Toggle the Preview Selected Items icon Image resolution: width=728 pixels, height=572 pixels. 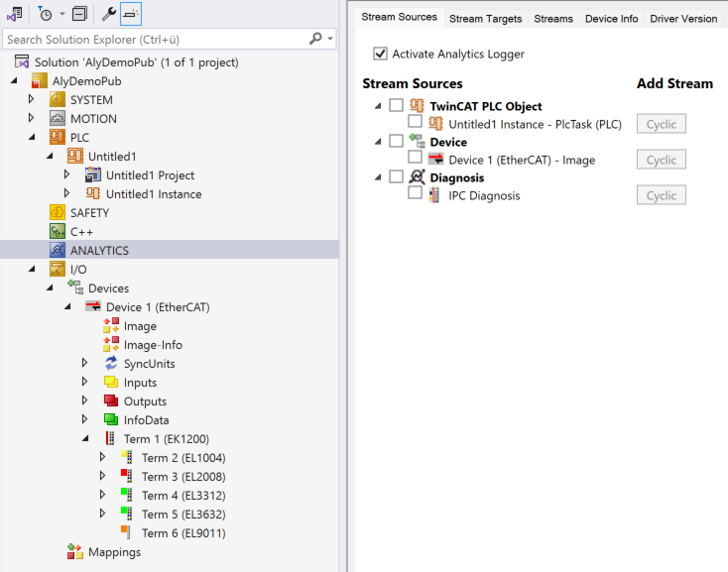point(132,14)
